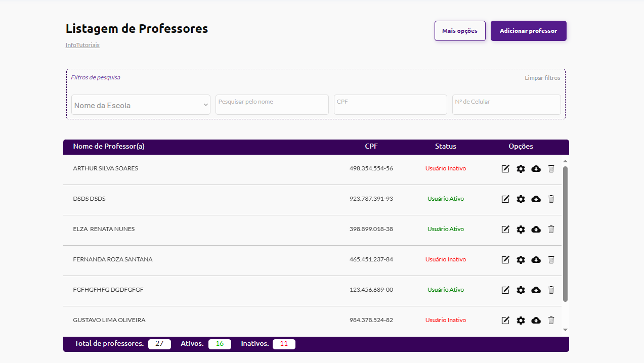This screenshot has height=363, width=644.
Task: Click the Mais opções button
Action: (x=460, y=31)
